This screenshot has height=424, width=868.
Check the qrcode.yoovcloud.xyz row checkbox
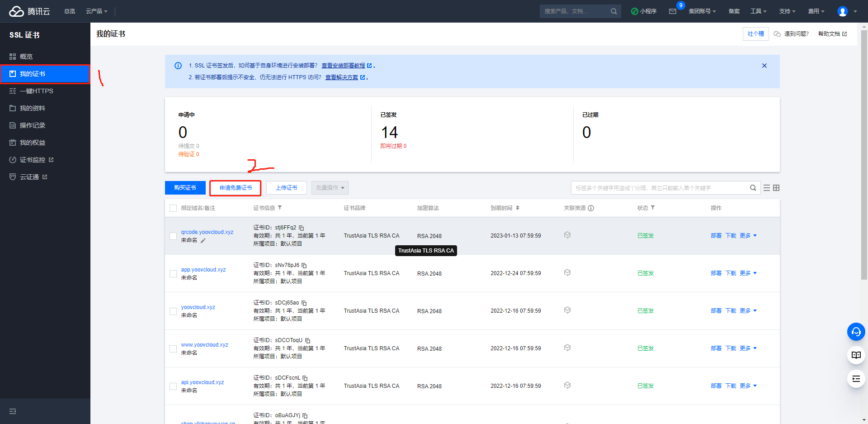tap(173, 236)
